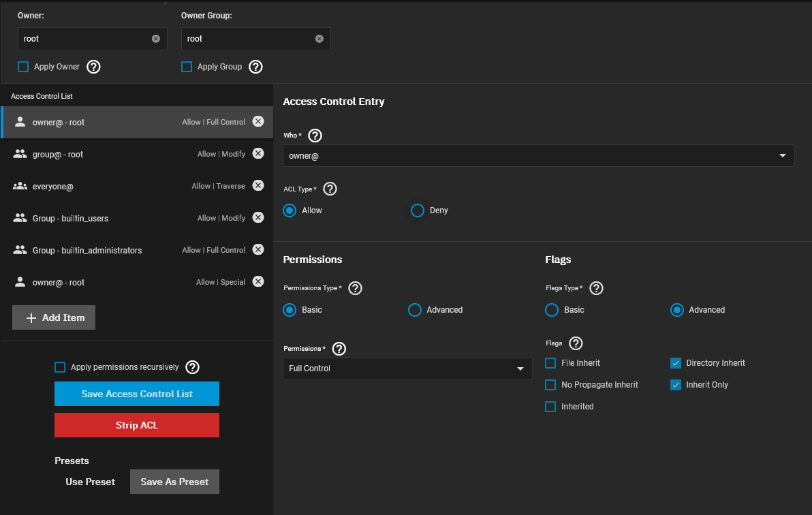Viewport: 812px width, 515px height.
Task: Clear the Owner Group field value
Action: pos(319,39)
